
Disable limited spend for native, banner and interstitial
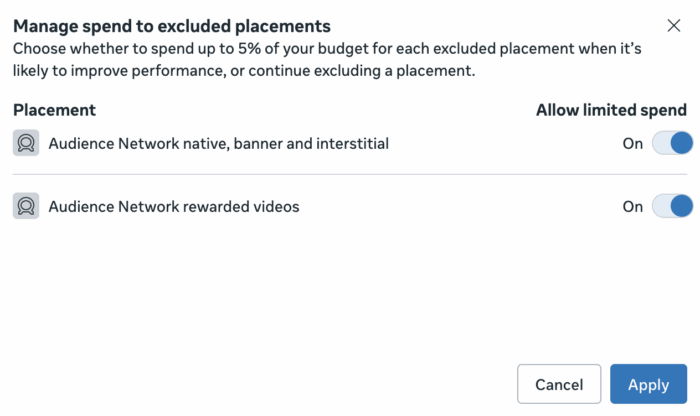point(672,143)
